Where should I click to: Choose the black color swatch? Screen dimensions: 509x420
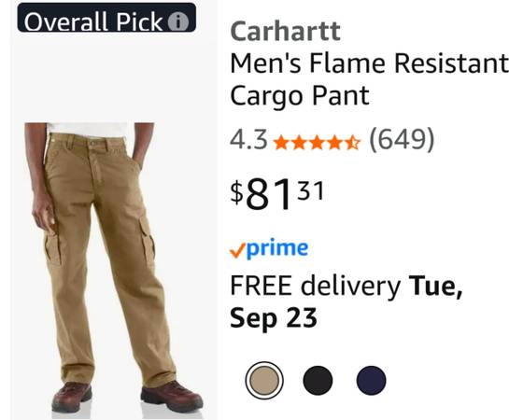pos(318,381)
